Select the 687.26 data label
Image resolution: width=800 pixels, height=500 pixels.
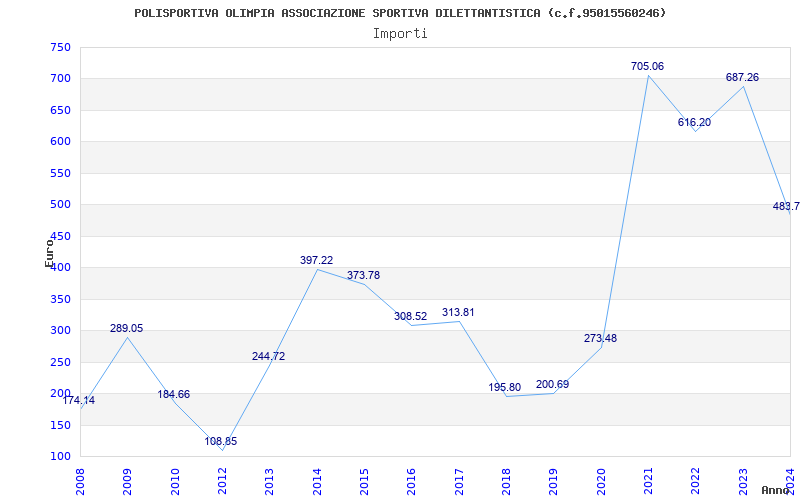742,78
